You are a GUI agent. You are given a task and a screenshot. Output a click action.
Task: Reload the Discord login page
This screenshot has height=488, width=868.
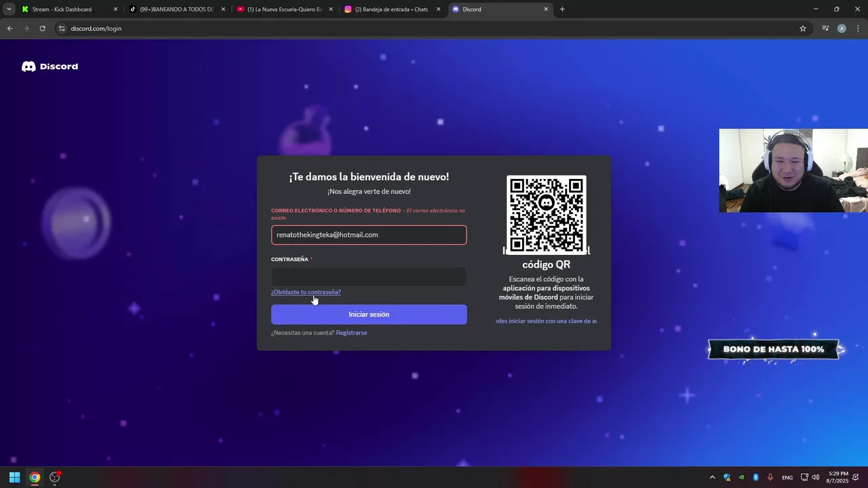(x=42, y=28)
